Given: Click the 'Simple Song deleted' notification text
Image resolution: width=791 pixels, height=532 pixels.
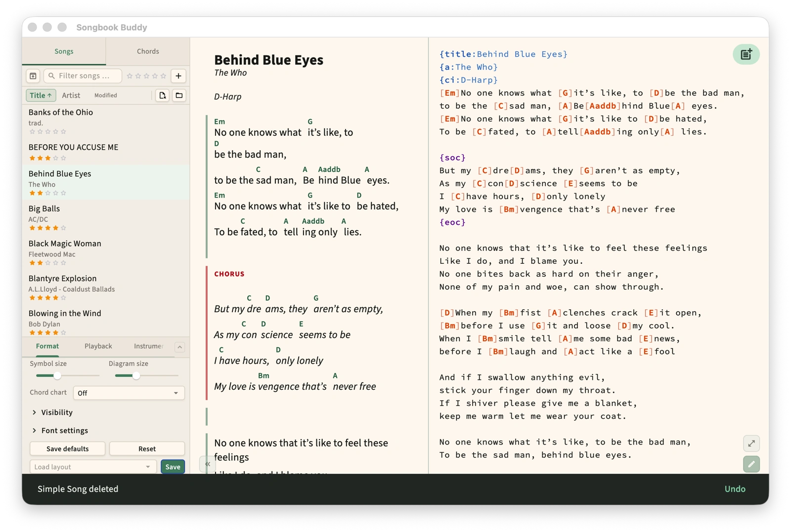Looking at the screenshot, I should [x=78, y=489].
